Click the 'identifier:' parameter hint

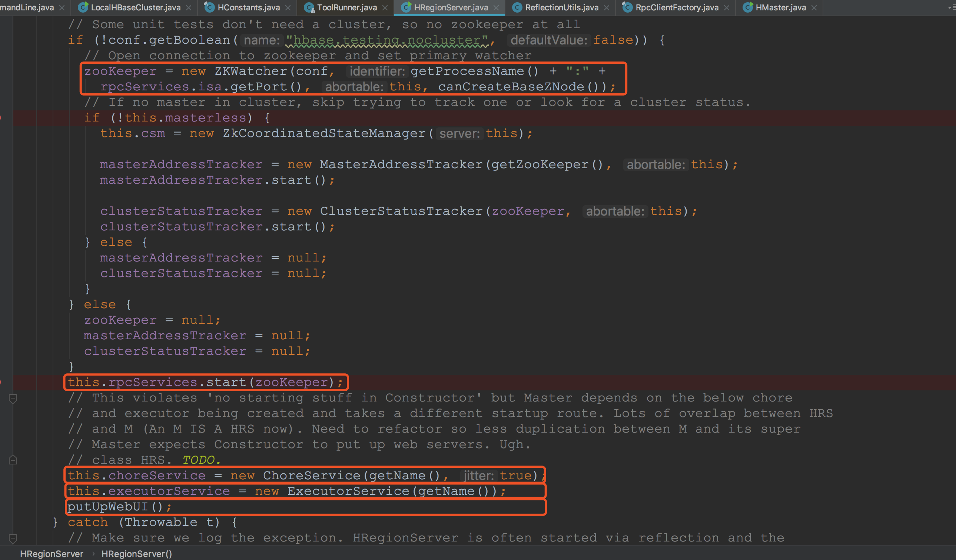coord(377,71)
